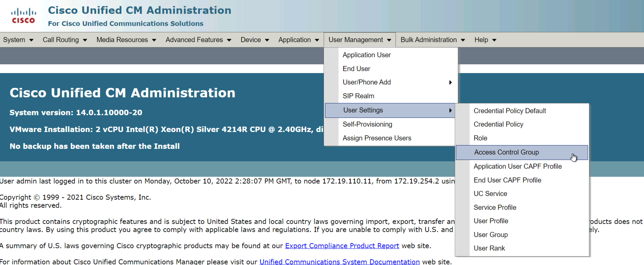The image size is (644, 265).
Task: Click the banner heading Cisco Unified CM Administration
Action: [123, 93]
